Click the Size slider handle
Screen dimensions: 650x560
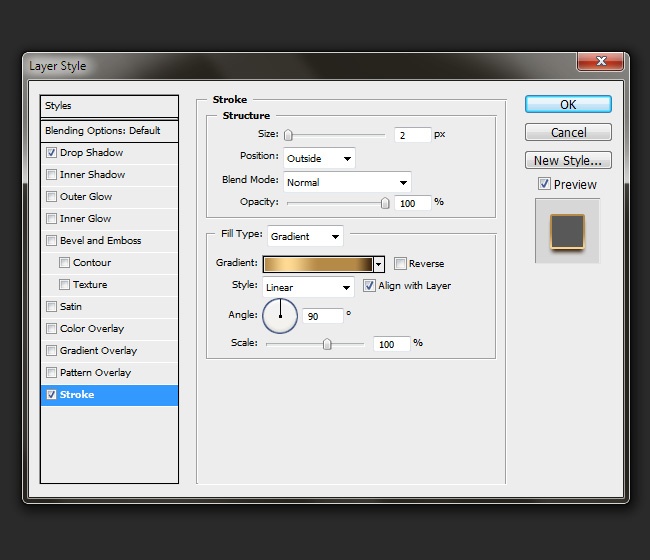click(288, 135)
